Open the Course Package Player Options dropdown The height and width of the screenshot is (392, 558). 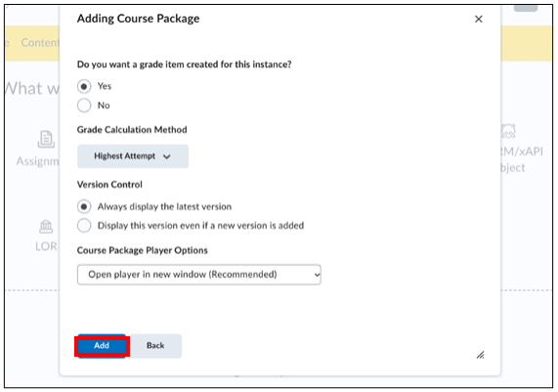(199, 275)
